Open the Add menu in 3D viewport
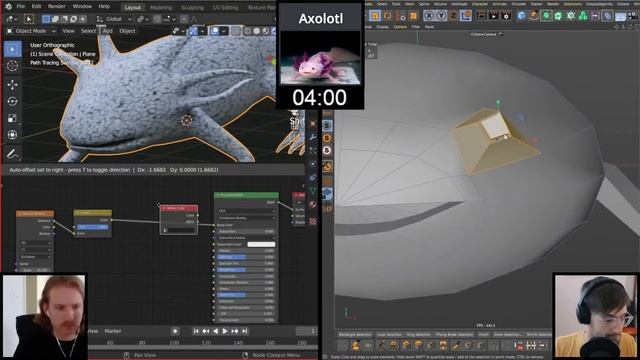This screenshot has width=640, height=360. pos(107,31)
